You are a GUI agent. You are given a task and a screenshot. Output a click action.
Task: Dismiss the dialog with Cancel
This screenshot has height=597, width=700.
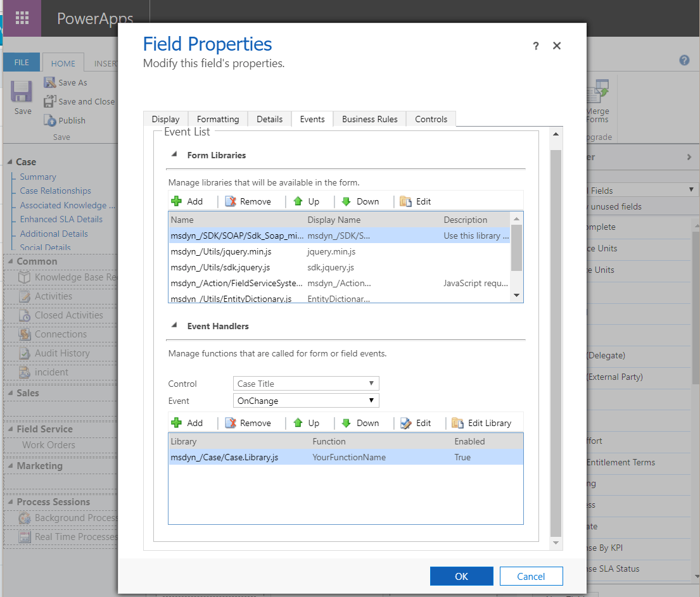[x=531, y=576]
